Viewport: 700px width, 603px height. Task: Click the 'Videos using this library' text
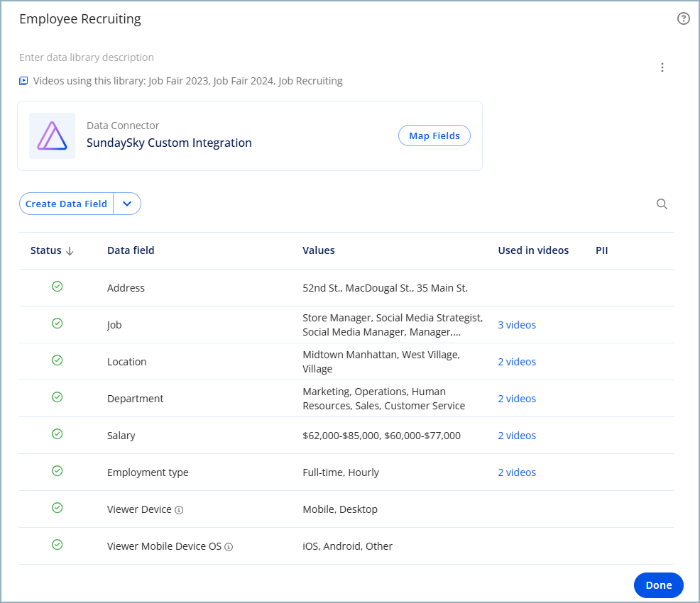pyautogui.click(x=188, y=81)
